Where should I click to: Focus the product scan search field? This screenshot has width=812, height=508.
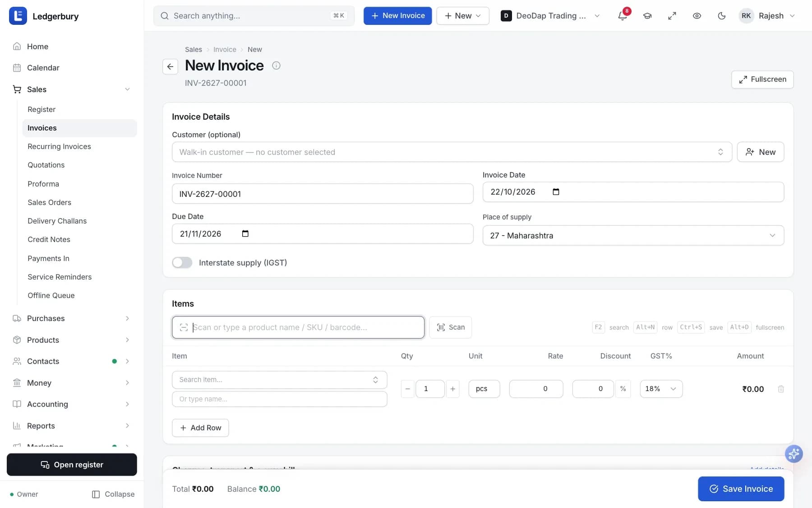tap(298, 327)
